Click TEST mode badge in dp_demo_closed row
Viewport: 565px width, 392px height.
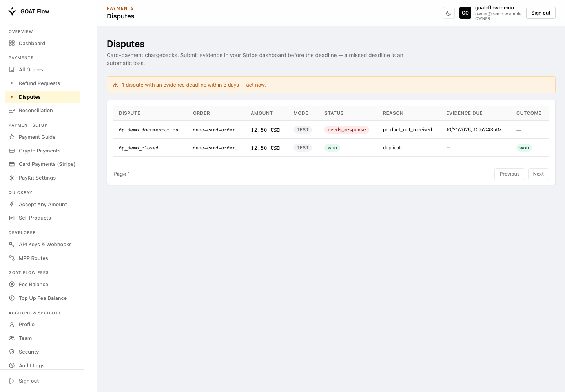coord(303,148)
